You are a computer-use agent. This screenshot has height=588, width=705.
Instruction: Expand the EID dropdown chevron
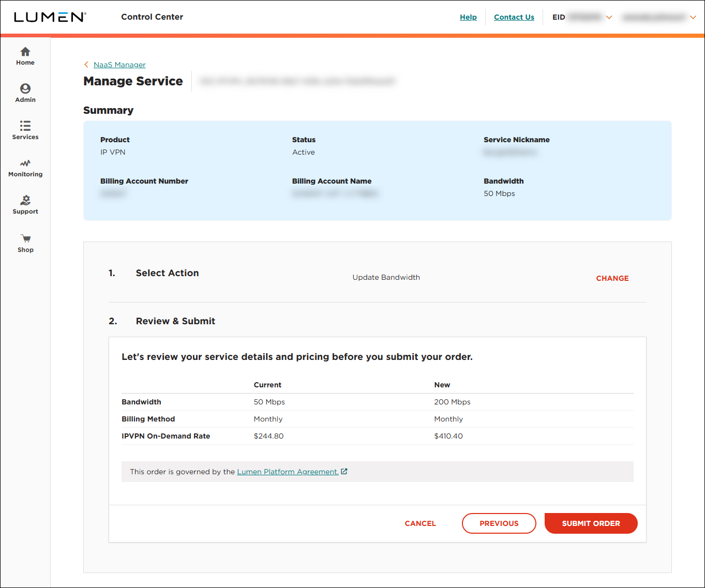(609, 17)
